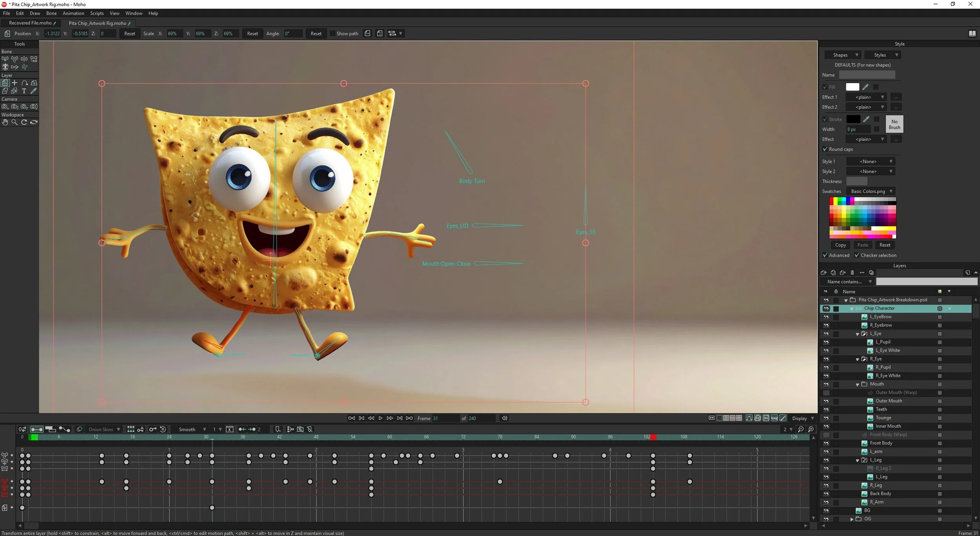
Task: Open the Smooth interpolation dropdown
Action: (192, 429)
